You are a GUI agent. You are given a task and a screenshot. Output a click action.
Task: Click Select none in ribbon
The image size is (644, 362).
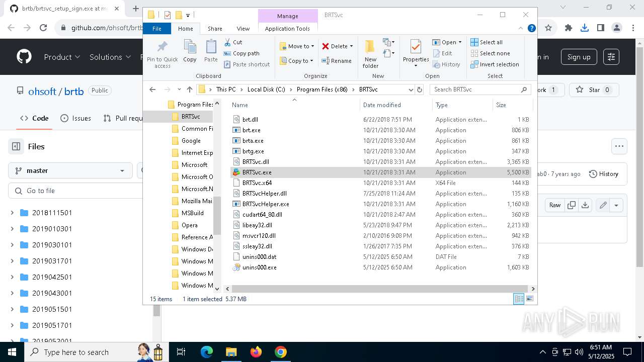490,53
